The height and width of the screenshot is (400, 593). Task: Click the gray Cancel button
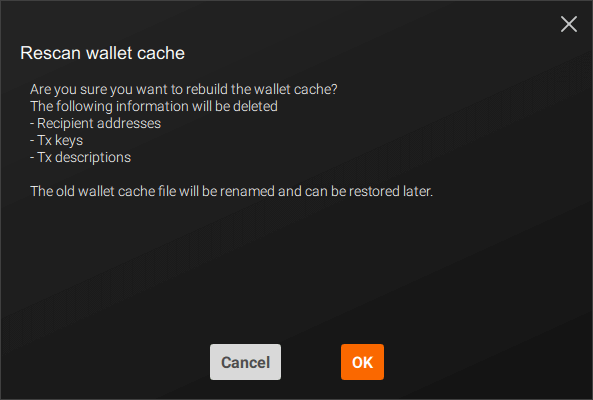[x=245, y=362]
